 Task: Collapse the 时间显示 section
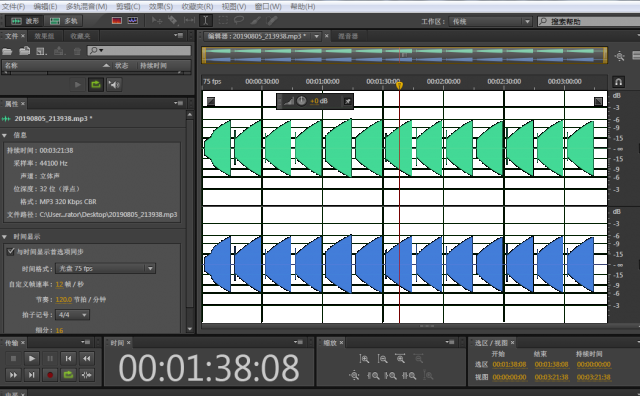pos(4,237)
